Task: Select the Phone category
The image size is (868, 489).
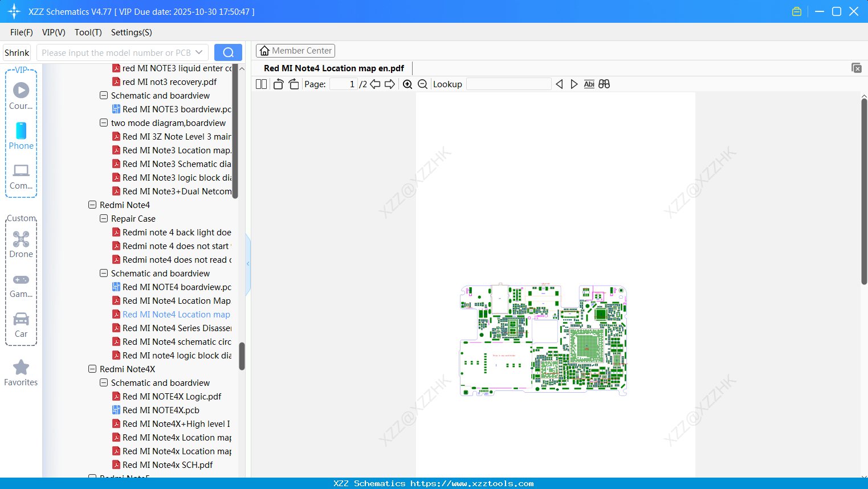Action: point(21,136)
